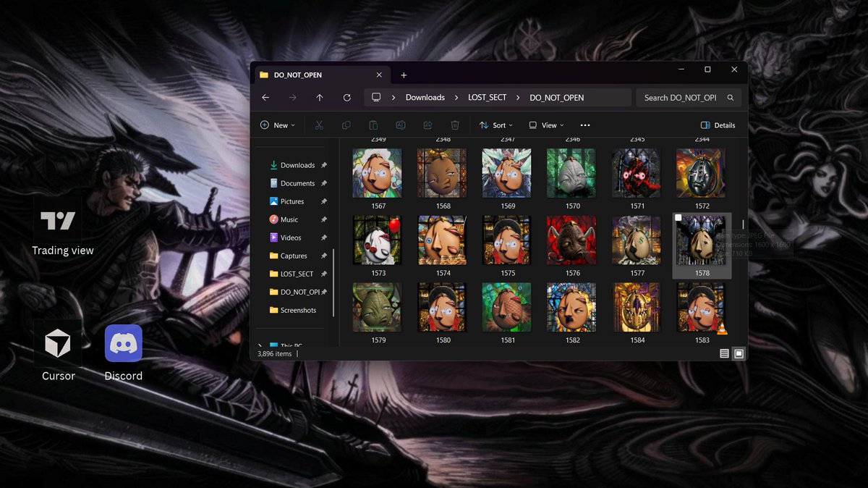Open Documents in the sidebar
The width and height of the screenshot is (868, 488).
pyautogui.click(x=297, y=183)
